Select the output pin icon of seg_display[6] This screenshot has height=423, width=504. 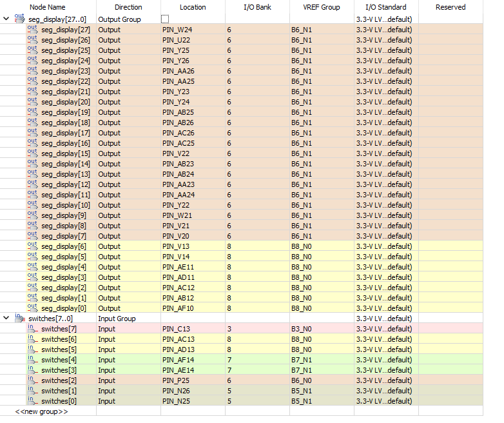(x=32, y=246)
